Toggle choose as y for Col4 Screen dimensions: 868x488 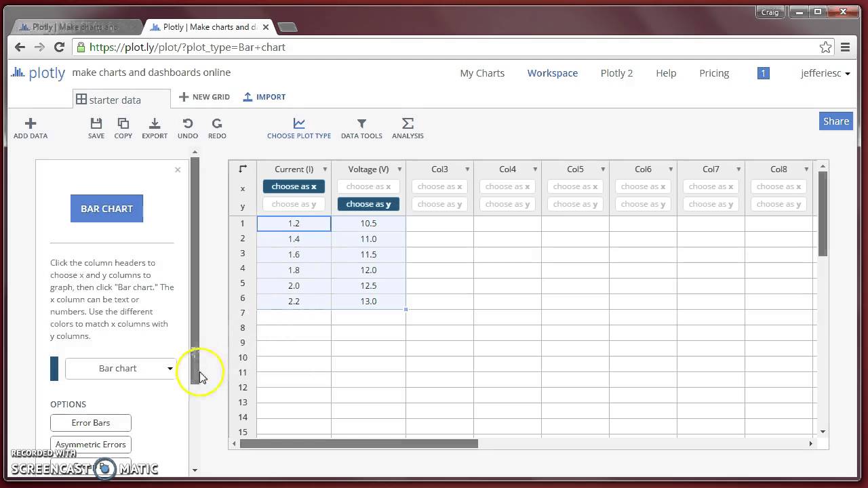point(507,204)
